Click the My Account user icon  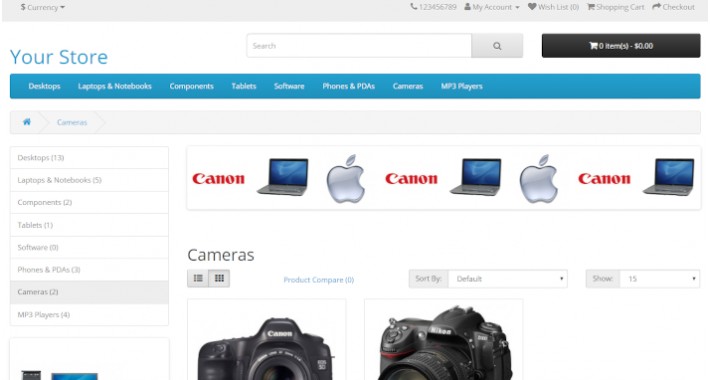[x=467, y=7]
